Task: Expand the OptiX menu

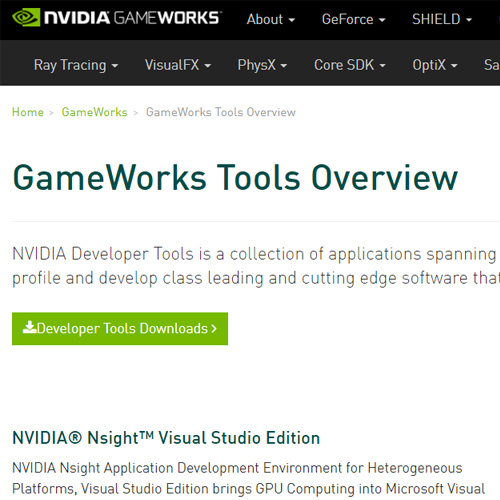Action: click(x=435, y=65)
